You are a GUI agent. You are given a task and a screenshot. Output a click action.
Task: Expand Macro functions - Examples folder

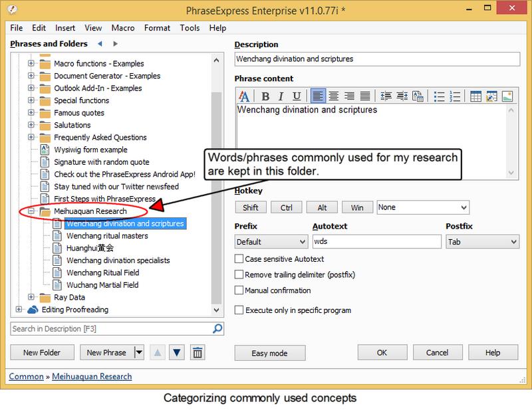[x=31, y=63]
